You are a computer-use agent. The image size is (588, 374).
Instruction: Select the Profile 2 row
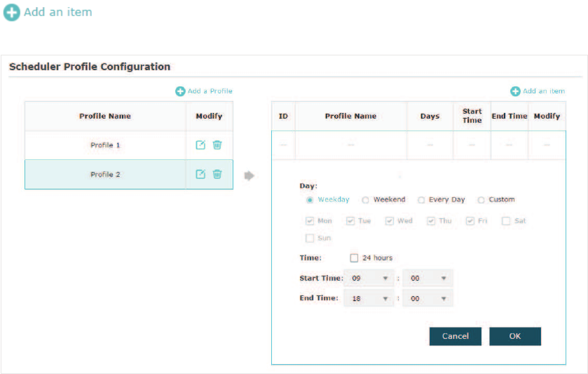point(129,175)
